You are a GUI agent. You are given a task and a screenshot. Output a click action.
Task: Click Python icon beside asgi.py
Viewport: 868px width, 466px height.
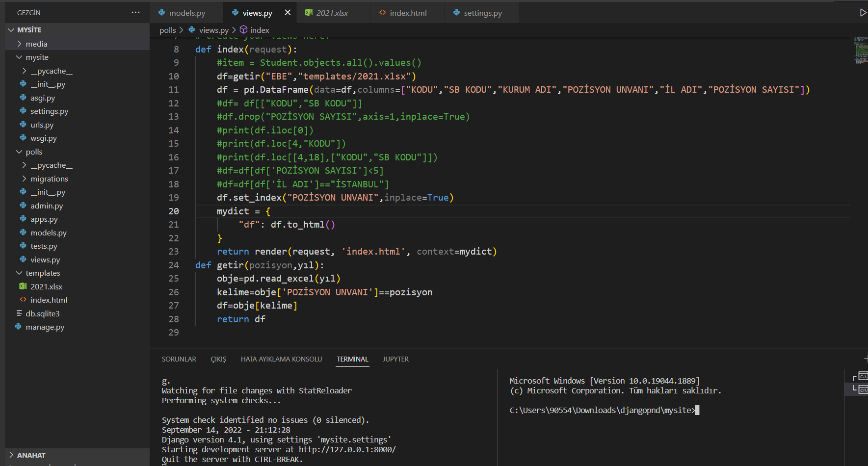tap(23, 98)
